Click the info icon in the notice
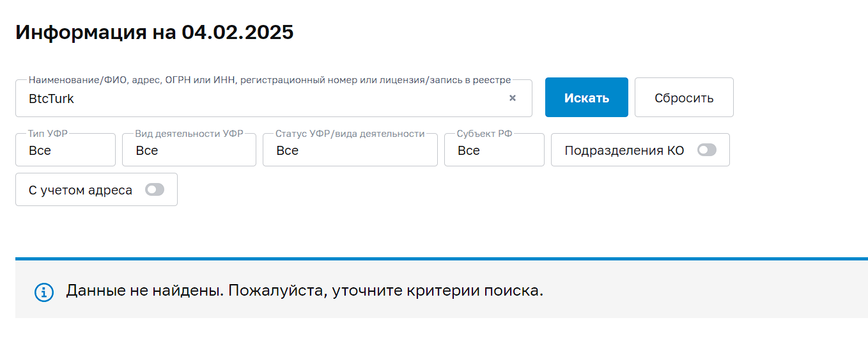Screen dimensions: 868x343 coord(43,292)
